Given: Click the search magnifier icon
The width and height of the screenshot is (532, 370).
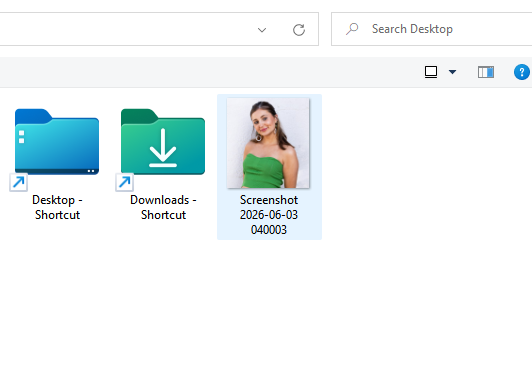Looking at the screenshot, I should (x=352, y=29).
